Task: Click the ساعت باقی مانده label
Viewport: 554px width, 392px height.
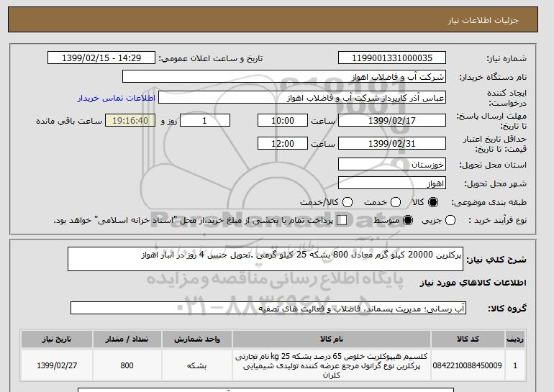Action: tap(69, 121)
